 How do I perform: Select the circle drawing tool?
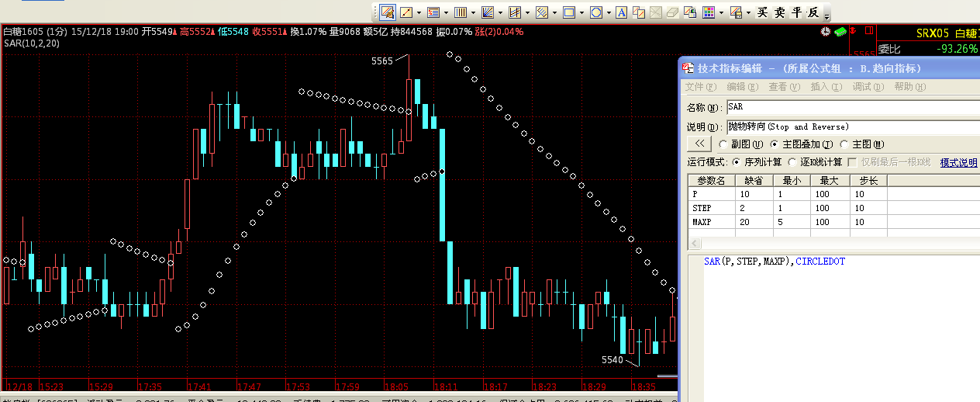596,12
